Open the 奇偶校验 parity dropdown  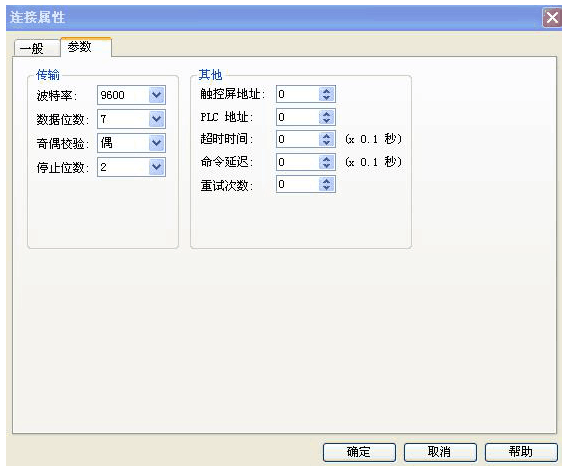(x=156, y=143)
